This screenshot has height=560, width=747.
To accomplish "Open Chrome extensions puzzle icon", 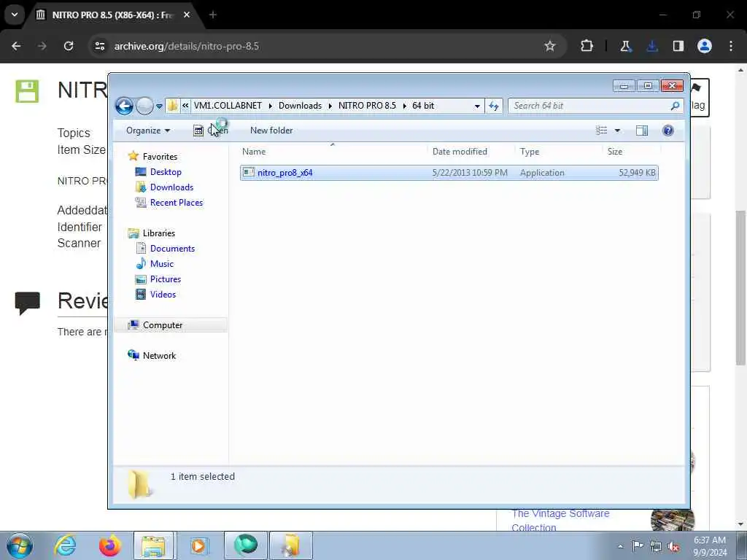I will pos(587,46).
